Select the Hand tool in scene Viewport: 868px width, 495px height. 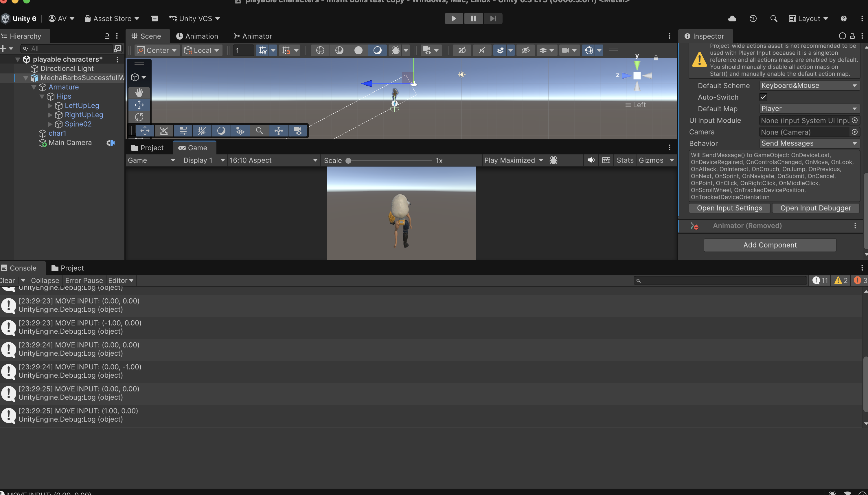pos(139,93)
